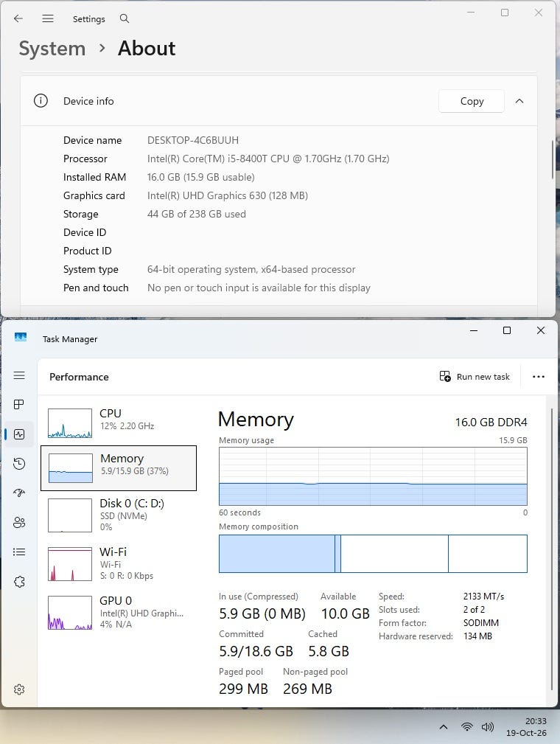
Task: Open the search icon in Settings
Action: (x=125, y=18)
